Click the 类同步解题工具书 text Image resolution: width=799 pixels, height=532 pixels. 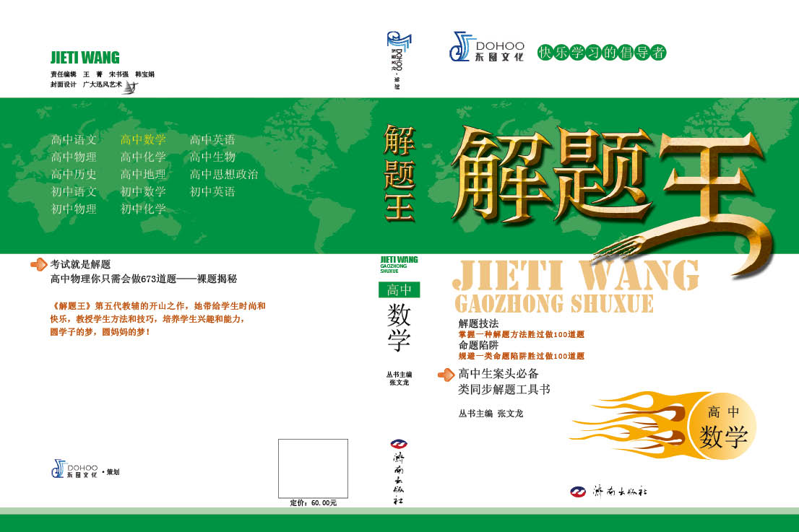pos(504,390)
